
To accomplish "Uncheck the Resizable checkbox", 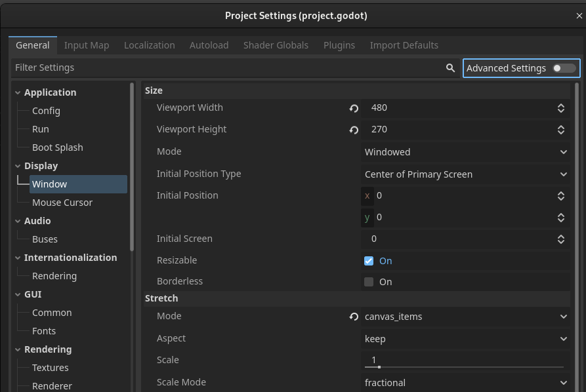I will 369,261.
